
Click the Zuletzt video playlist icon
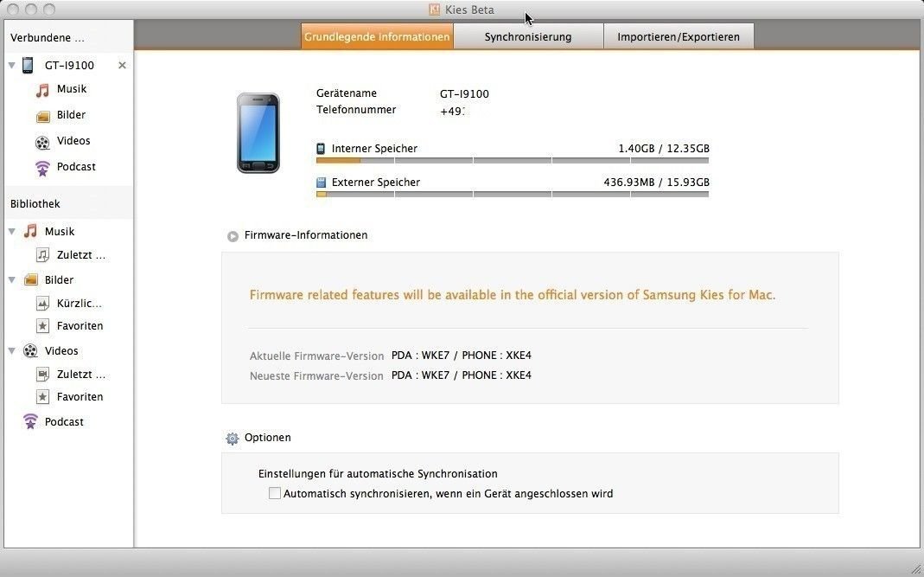click(x=42, y=374)
